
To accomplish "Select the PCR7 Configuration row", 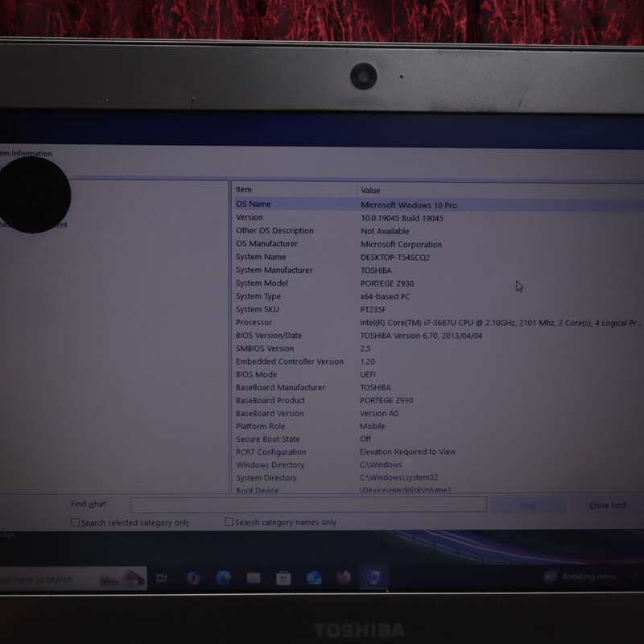I will tap(438, 452).
